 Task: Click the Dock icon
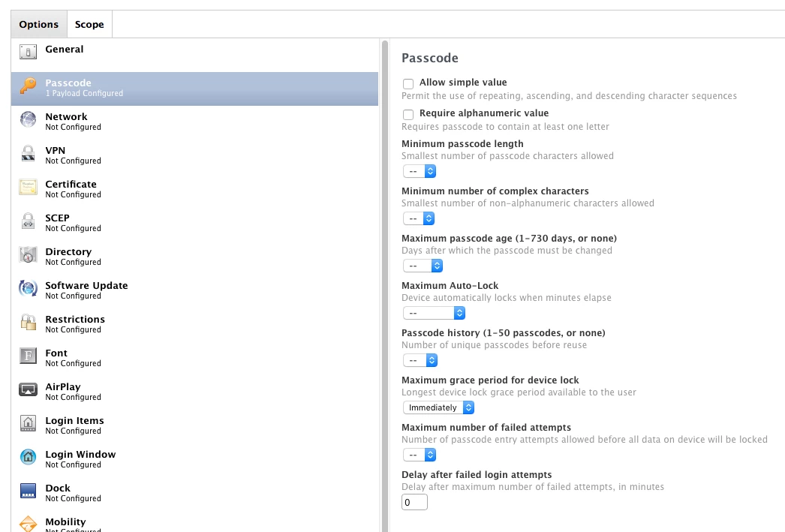tap(28, 491)
